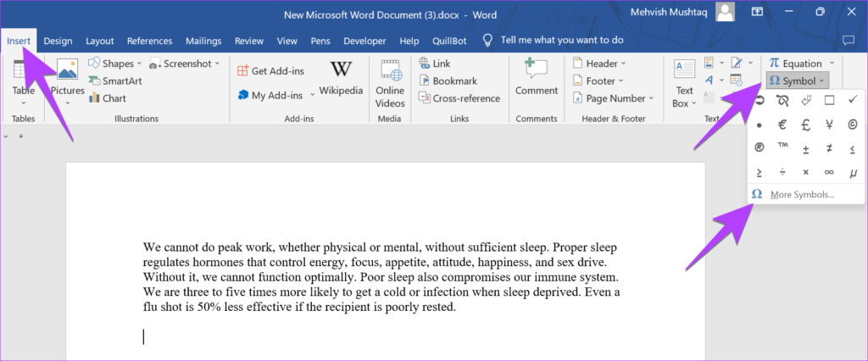Viewport: 868px width, 361px height.
Task: Insert the euro sign symbol
Action: point(782,125)
